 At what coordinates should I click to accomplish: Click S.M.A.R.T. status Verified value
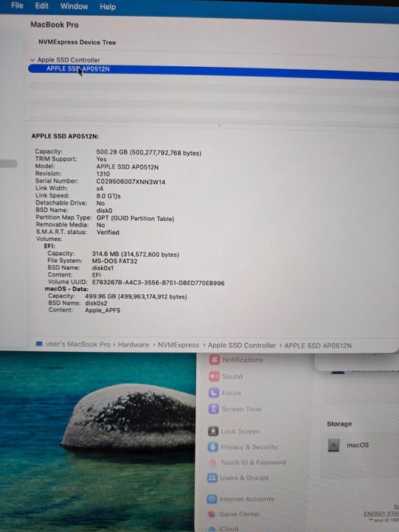(x=108, y=233)
